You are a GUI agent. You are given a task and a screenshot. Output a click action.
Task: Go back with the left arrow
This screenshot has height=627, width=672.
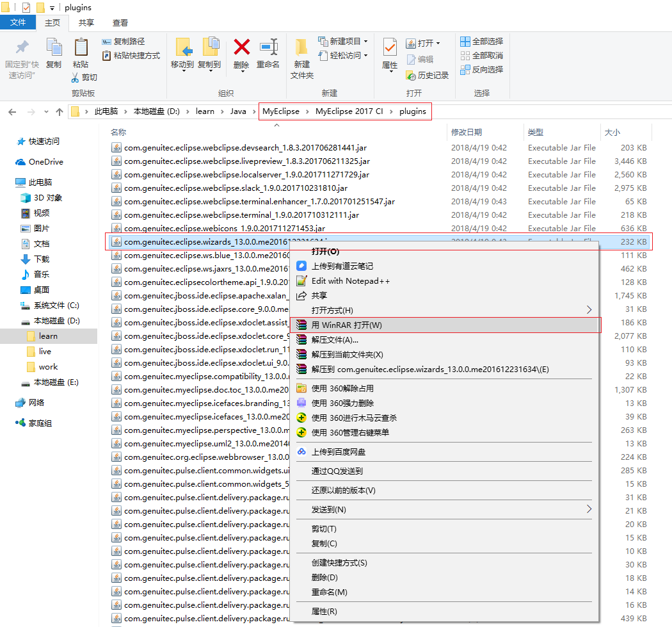(12, 112)
